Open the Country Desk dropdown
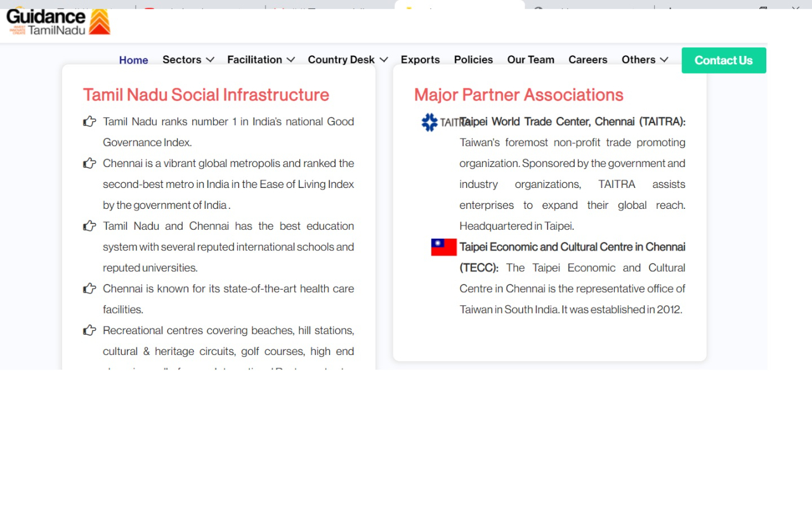Viewport: 812px width, 508px height. pyautogui.click(x=348, y=60)
